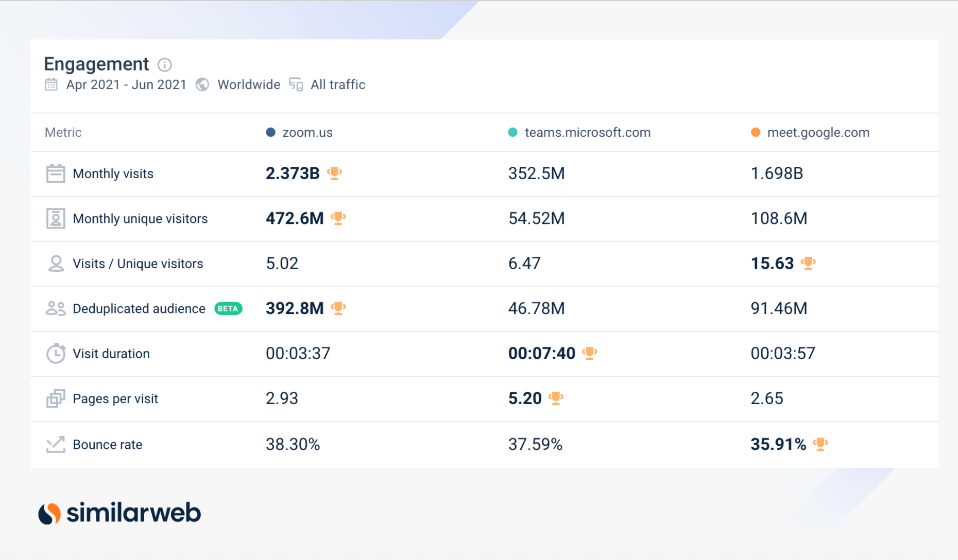This screenshot has height=560, width=958.
Task: Click the 37.59% bounce rate value
Action: pos(535,444)
